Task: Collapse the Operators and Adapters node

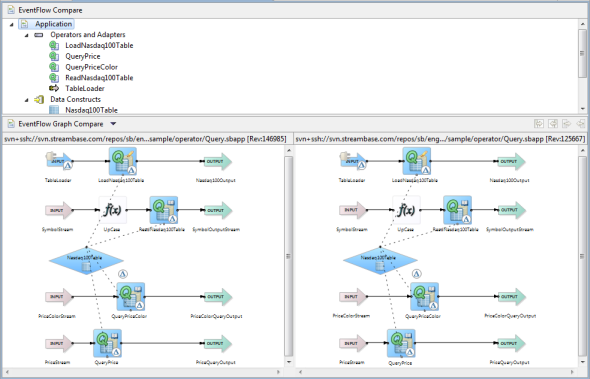Action: pos(26,35)
